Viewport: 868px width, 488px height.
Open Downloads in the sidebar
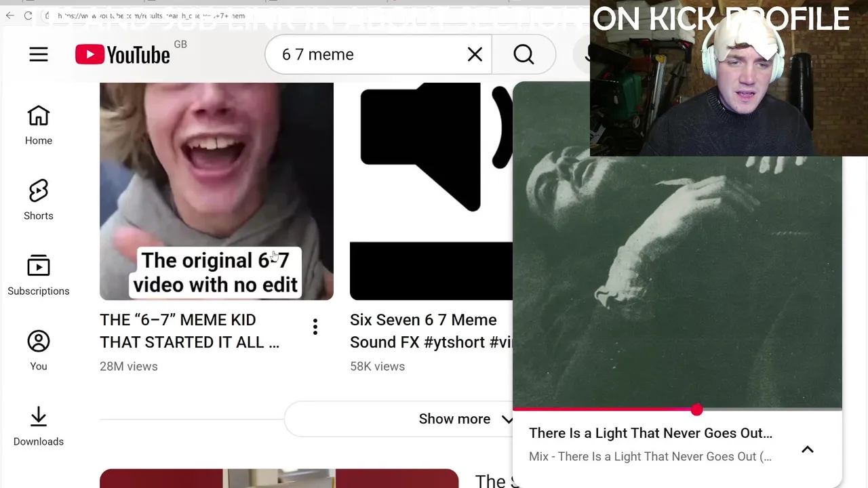[39, 426]
